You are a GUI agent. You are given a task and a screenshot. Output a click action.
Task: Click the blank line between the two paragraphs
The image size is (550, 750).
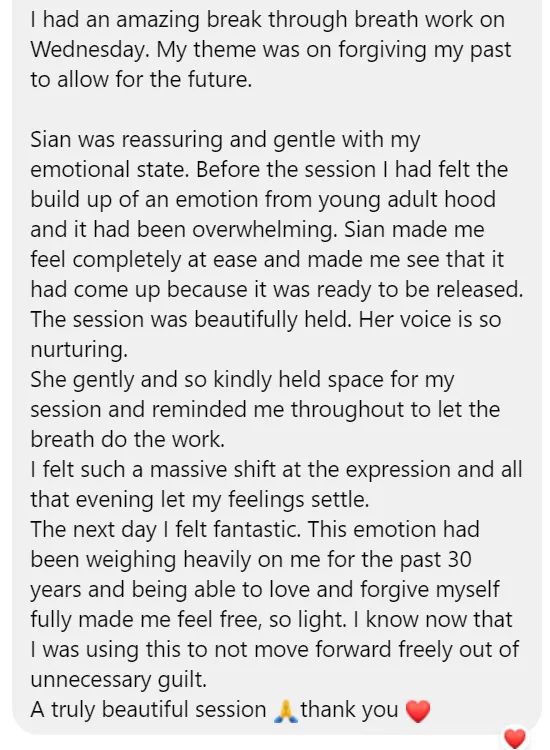[x=276, y=110]
